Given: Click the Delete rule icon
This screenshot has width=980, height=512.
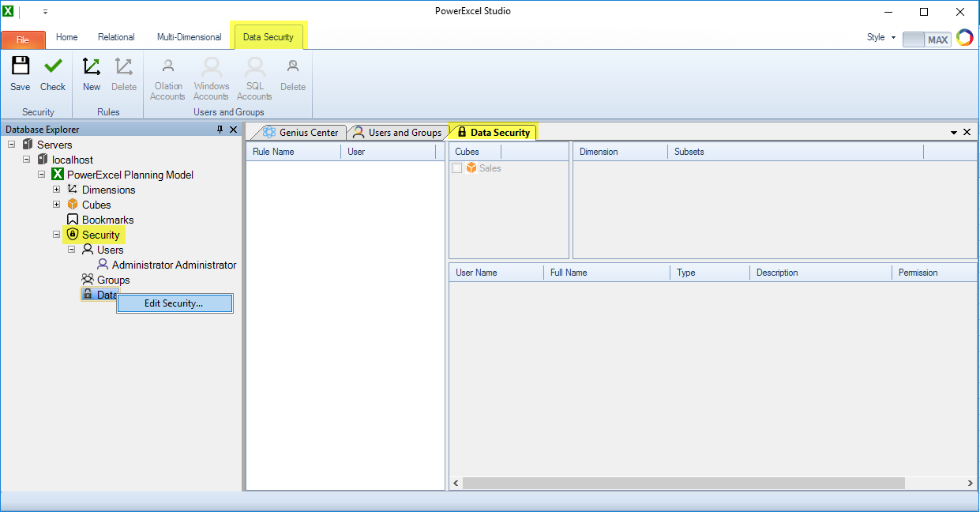Looking at the screenshot, I should click(x=123, y=66).
